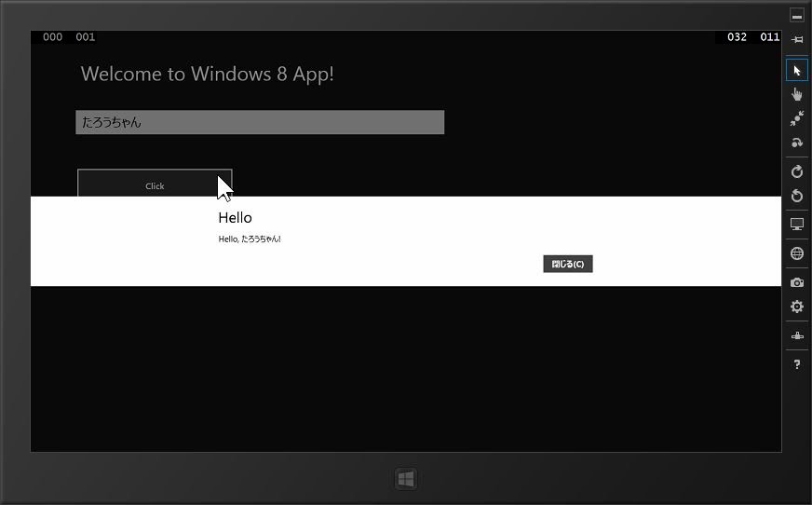Open change resolution monitor icon
Screen dimensions: 812x505
click(x=797, y=225)
